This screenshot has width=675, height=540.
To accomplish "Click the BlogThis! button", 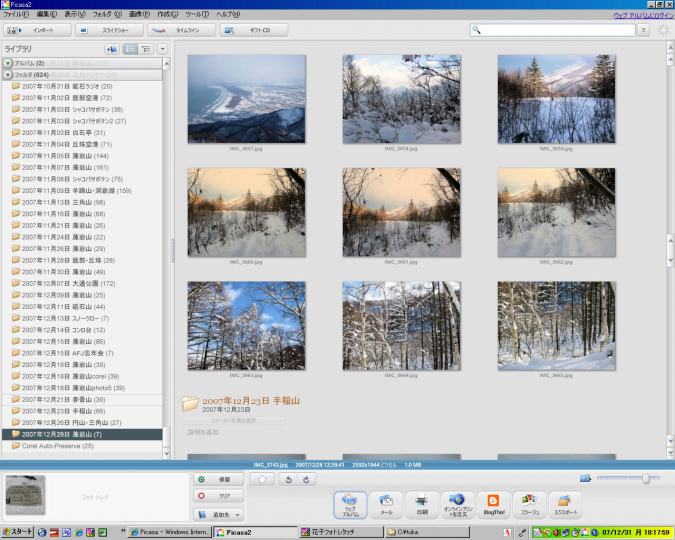I will click(x=492, y=503).
